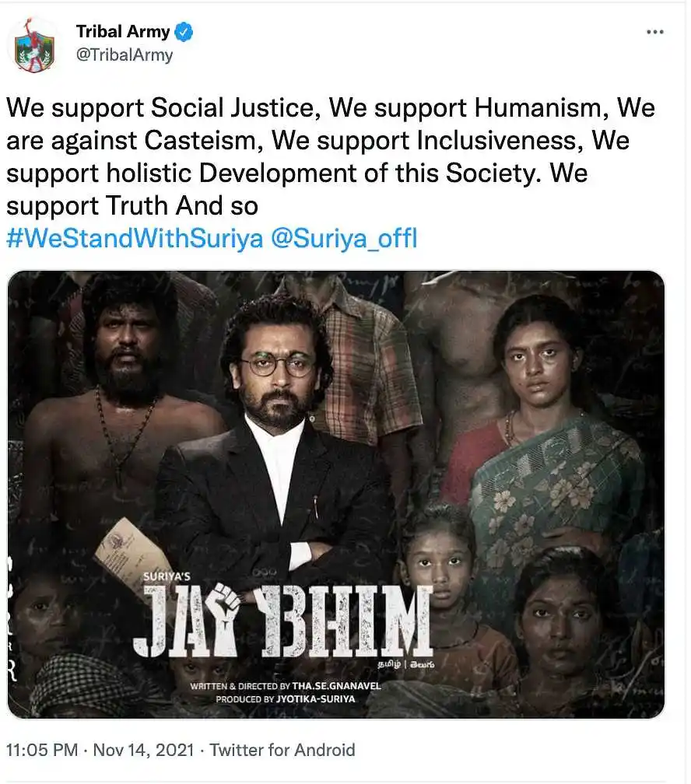The height and width of the screenshot is (784, 691).
Task: Open the @TribalArmy handle
Action: click(124, 54)
